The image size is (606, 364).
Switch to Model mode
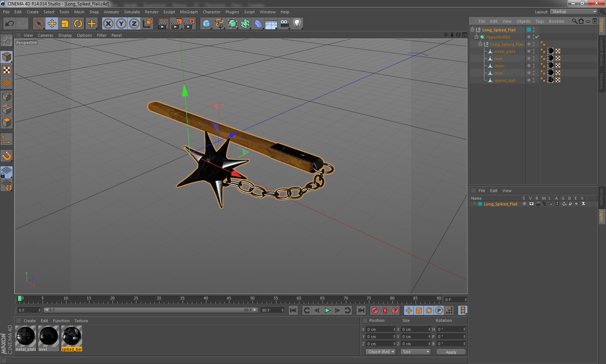pos(7,57)
